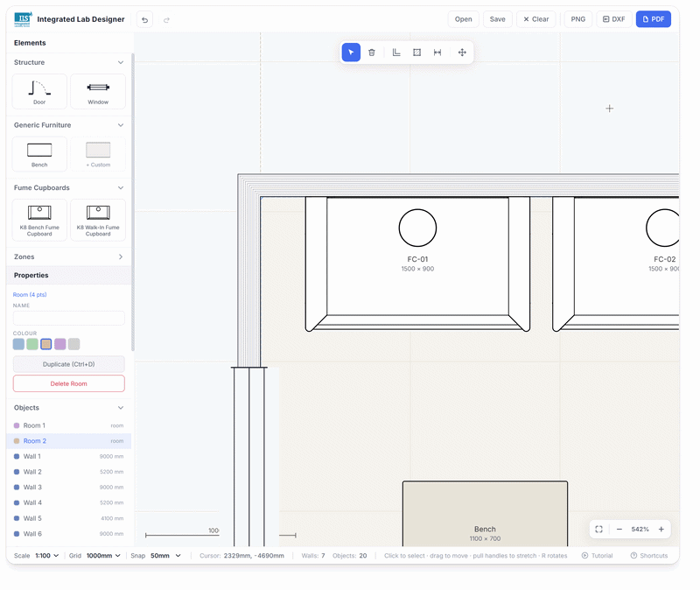
Task: Choose the green colour swatch
Action: [32, 344]
